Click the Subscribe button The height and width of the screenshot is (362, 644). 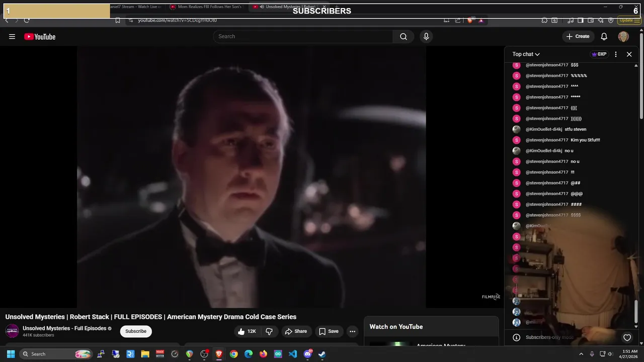point(136,331)
